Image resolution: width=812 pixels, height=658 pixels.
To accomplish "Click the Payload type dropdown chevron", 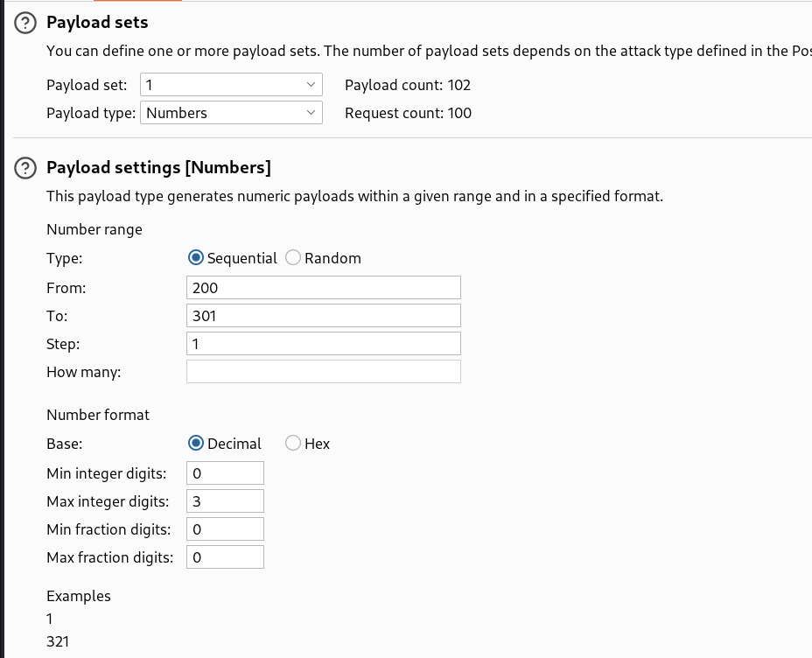I will coord(311,112).
